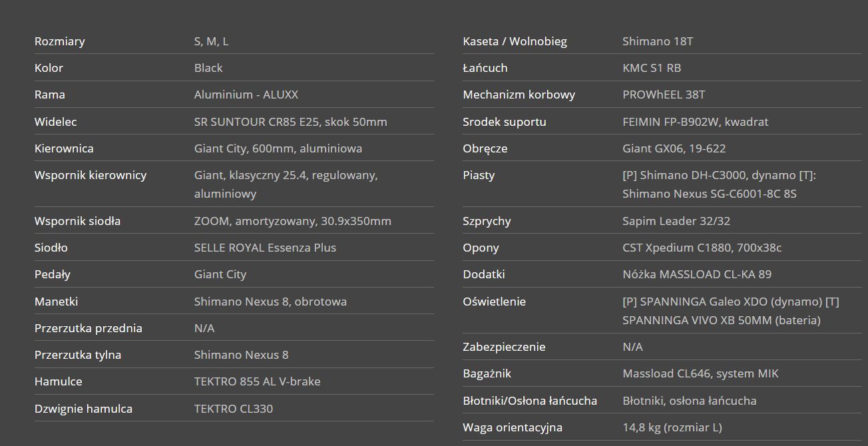Select TEKTRO 855 AL V-brake text
This screenshot has height=446, width=868.
pyautogui.click(x=257, y=381)
